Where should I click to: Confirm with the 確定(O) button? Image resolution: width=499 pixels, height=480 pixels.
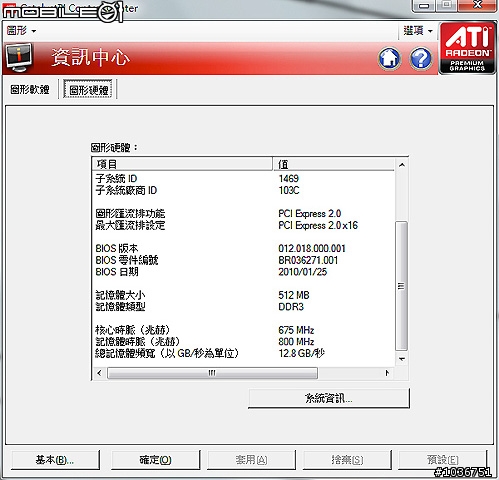pyautogui.click(x=155, y=460)
